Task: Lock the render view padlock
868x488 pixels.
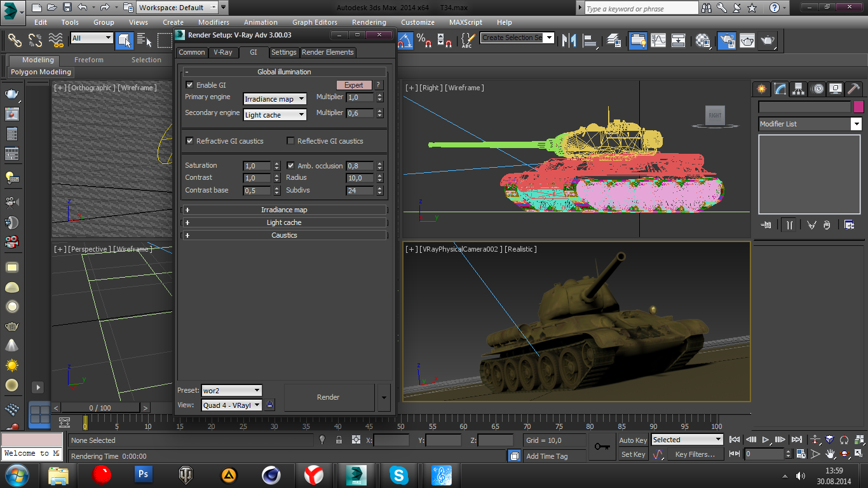Action: pos(269,405)
